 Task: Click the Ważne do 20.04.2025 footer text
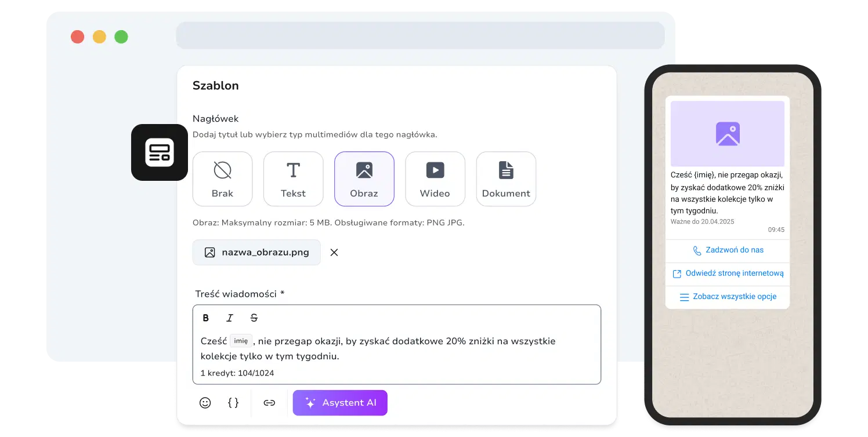703,222
